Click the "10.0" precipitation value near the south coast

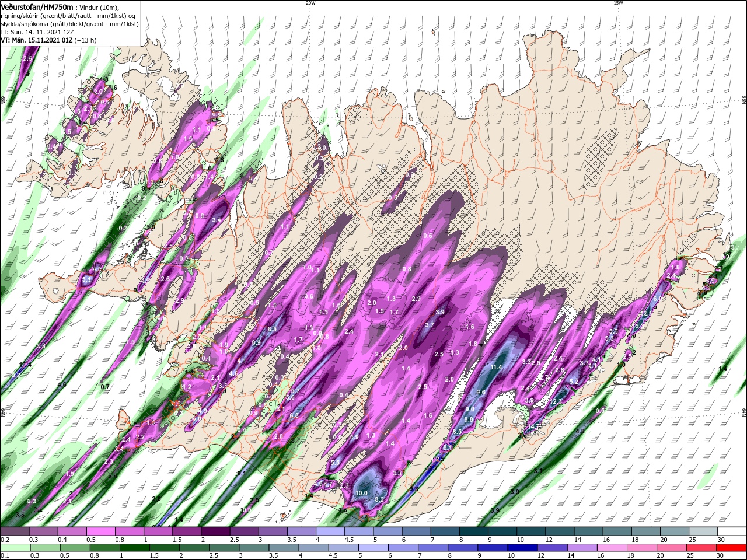361,493
